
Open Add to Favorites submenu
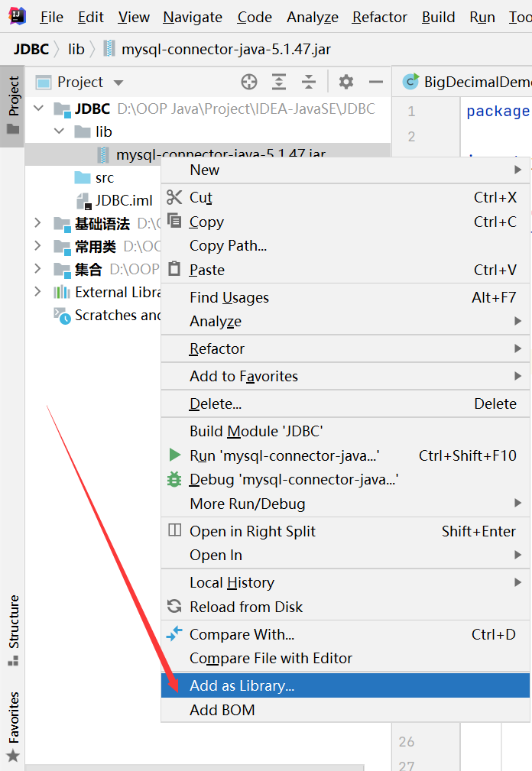[345, 376]
